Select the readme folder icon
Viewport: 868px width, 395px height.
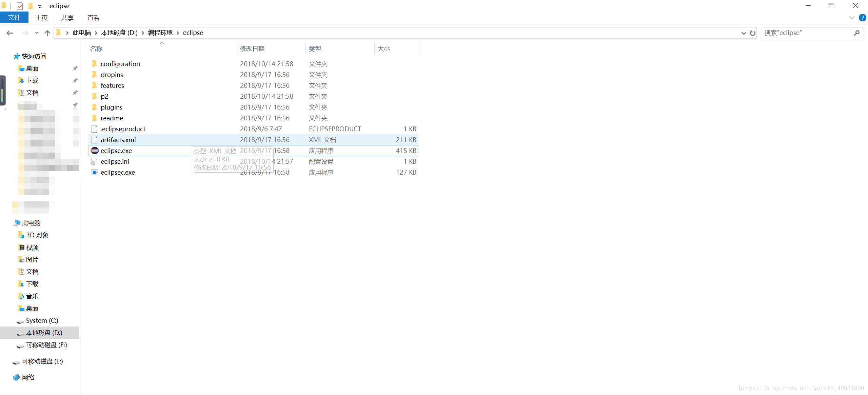(x=95, y=118)
